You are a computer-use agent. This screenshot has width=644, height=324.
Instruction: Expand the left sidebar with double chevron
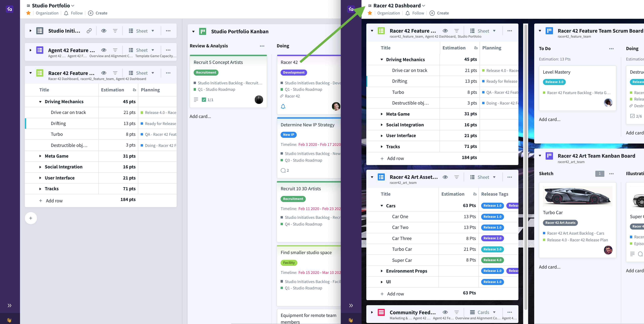(x=10, y=306)
